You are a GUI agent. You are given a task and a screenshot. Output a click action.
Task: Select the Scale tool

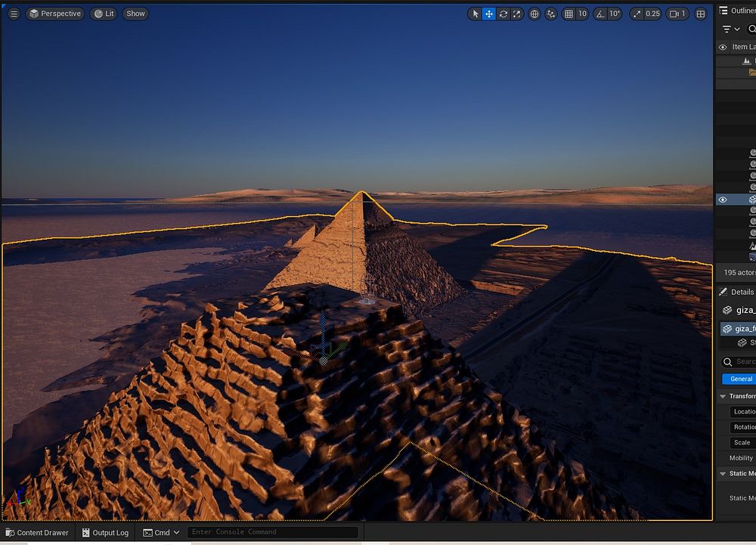click(517, 14)
